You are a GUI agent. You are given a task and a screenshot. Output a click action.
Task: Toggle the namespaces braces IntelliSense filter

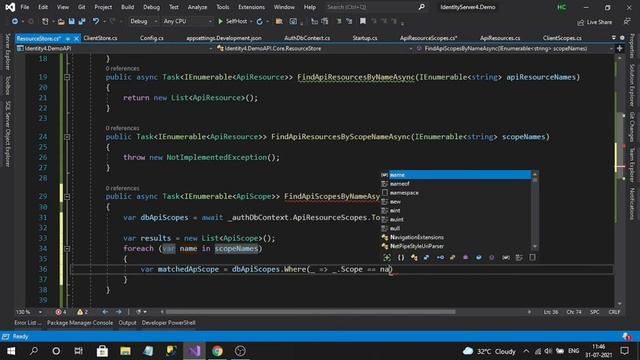tap(401, 258)
